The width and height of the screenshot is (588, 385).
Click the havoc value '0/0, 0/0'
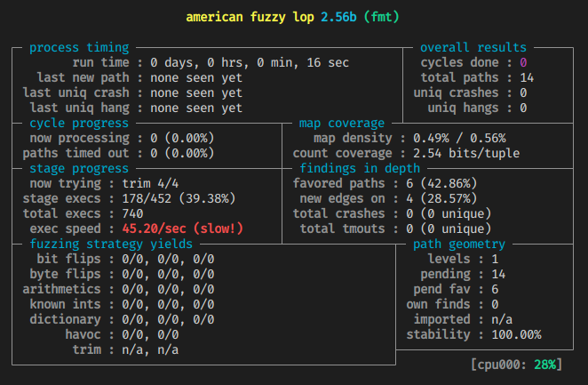150,334
